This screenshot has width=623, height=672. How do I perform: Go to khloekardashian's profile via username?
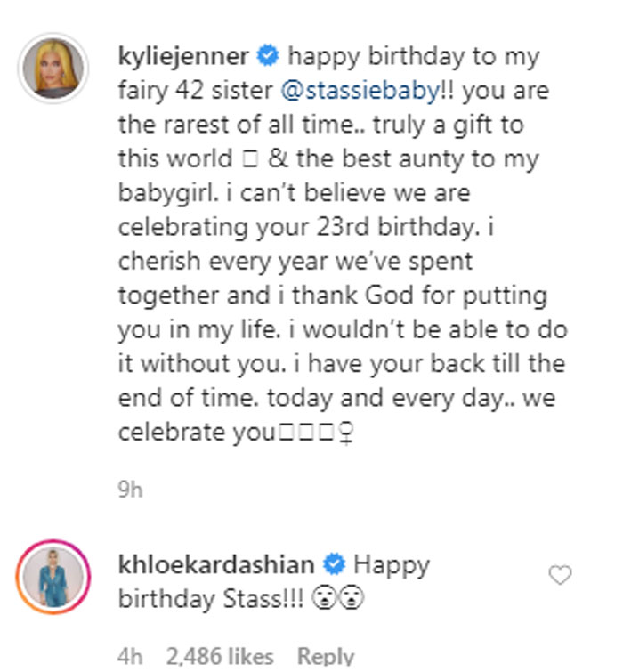coord(215,564)
